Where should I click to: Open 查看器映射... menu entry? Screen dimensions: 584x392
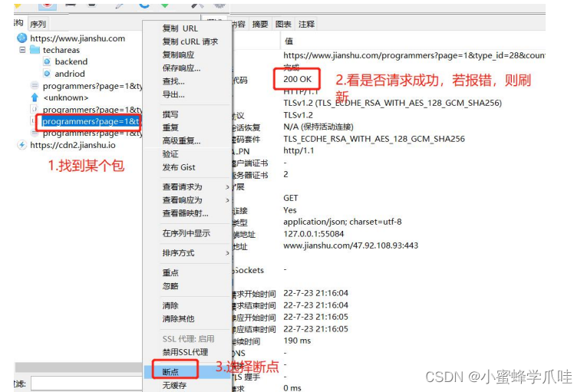click(x=186, y=213)
